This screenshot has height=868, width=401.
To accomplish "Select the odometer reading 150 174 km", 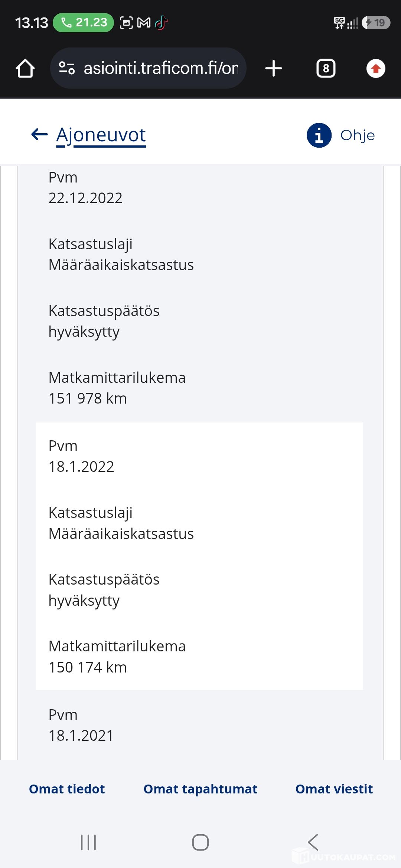I will pos(88,667).
